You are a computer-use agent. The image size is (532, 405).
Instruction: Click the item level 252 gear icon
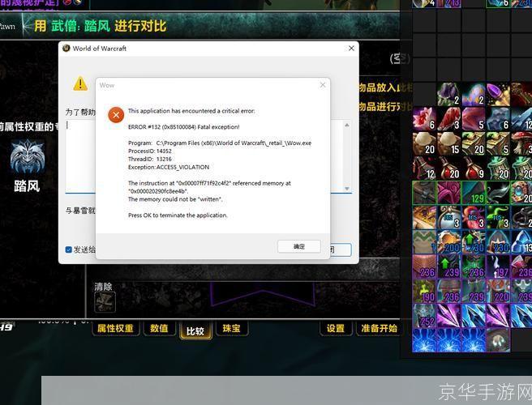coord(424,316)
